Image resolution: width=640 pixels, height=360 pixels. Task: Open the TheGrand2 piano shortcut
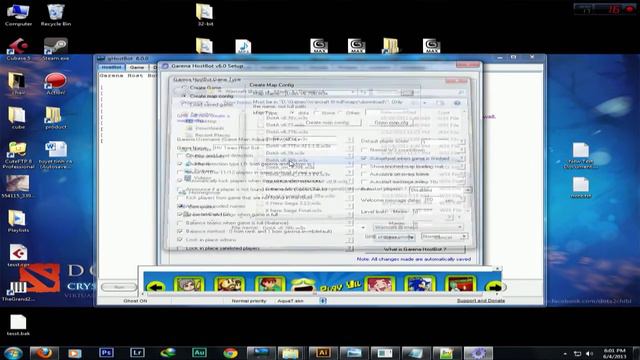point(18,291)
